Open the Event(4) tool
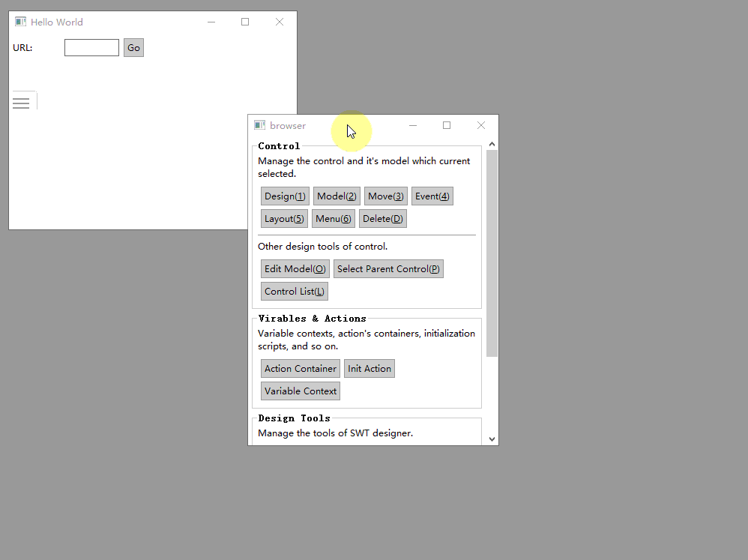Viewport: 748px width, 560px height. pyautogui.click(x=432, y=196)
